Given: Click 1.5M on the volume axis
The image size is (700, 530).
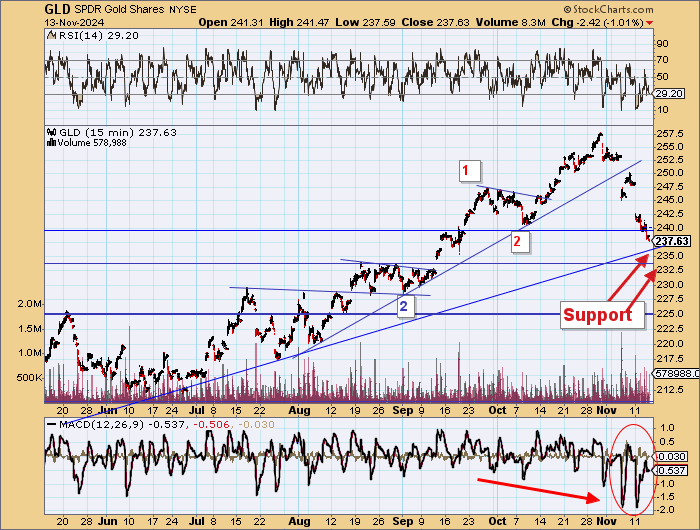Looking at the screenshot, I should [30, 329].
